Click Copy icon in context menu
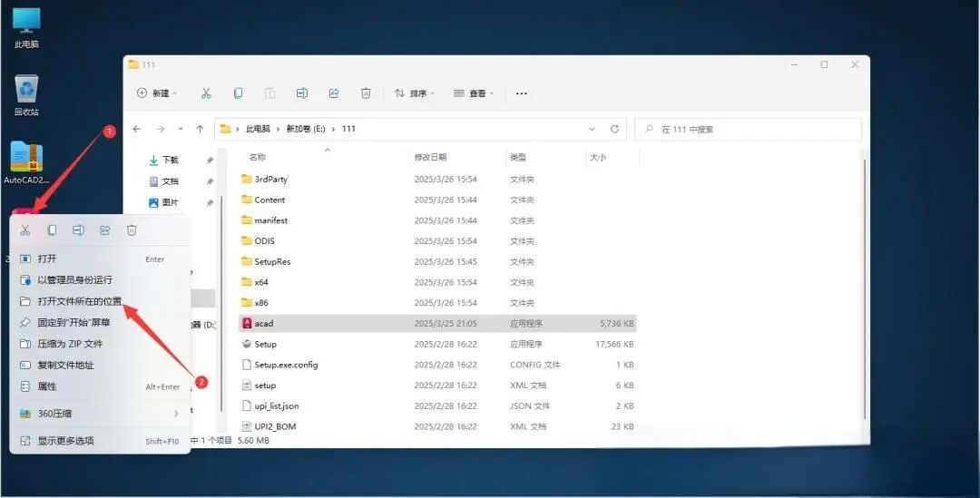Viewport: 980px width, 498px height. (52, 229)
